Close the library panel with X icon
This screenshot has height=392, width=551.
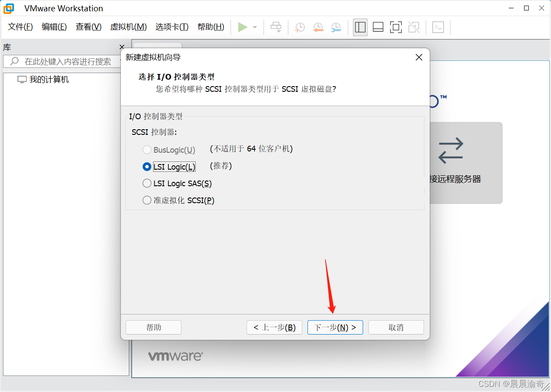[x=122, y=47]
